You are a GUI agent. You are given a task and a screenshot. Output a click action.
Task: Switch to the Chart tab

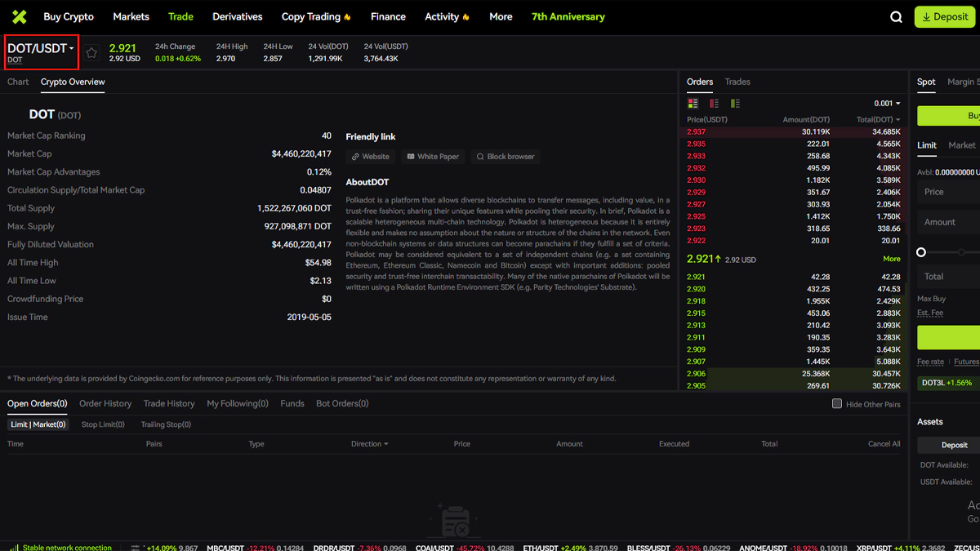(x=18, y=82)
